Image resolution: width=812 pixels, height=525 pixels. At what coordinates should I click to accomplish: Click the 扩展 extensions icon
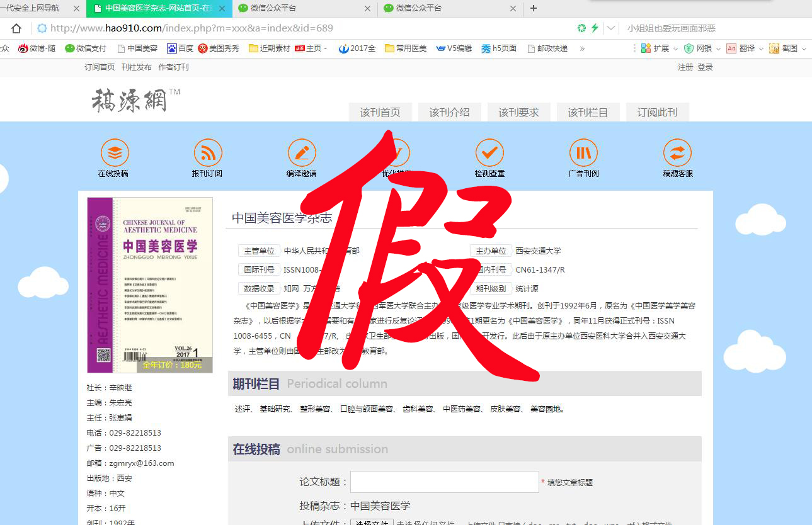646,48
